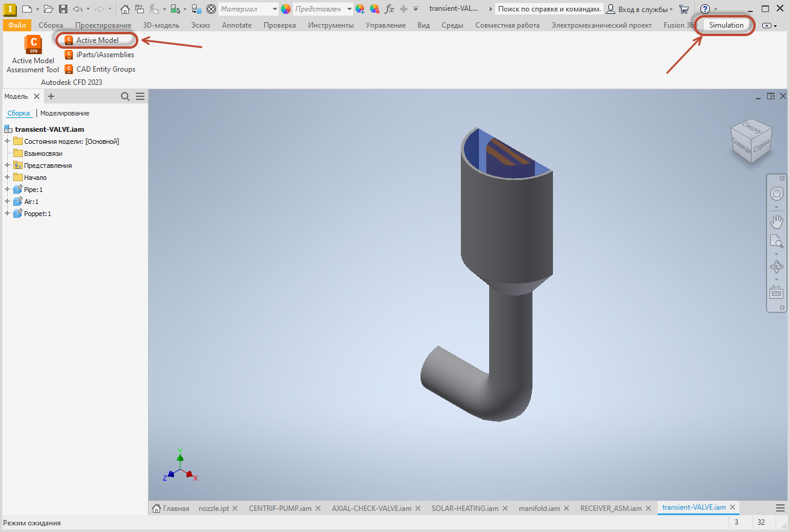Click the color wheel appearance icon
This screenshot has height=532, width=790.
coord(286,9)
